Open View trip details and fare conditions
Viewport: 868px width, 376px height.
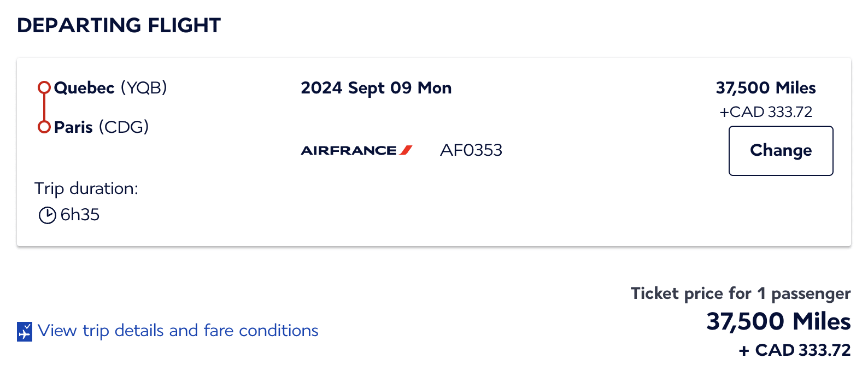click(178, 331)
